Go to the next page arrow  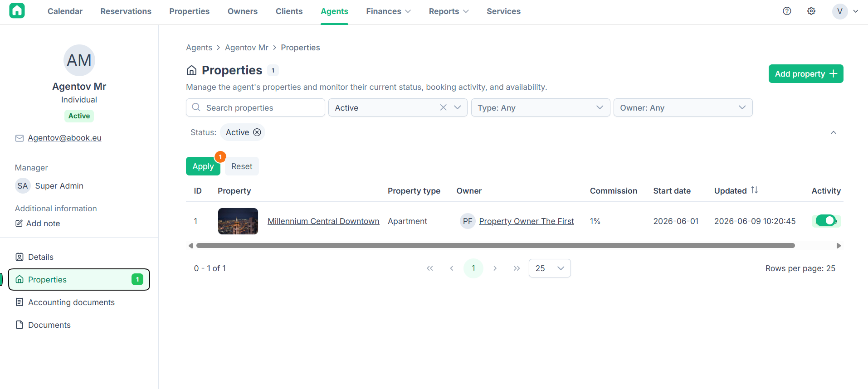coord(495,268)
